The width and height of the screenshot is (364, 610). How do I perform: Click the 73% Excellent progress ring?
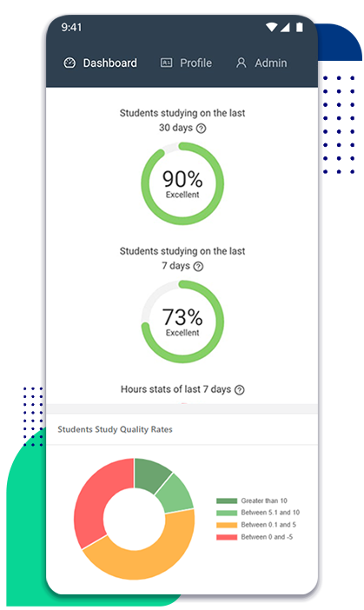(182, 322)
